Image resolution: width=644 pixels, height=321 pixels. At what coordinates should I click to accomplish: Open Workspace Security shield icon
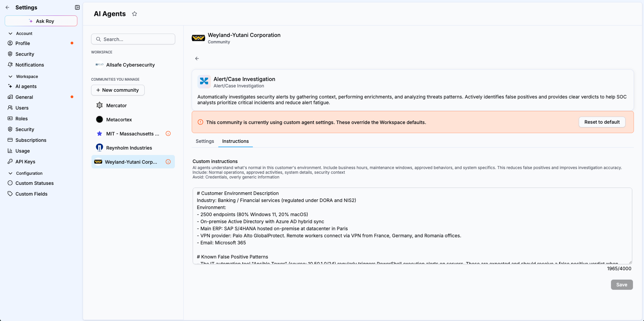click(10, 129)
